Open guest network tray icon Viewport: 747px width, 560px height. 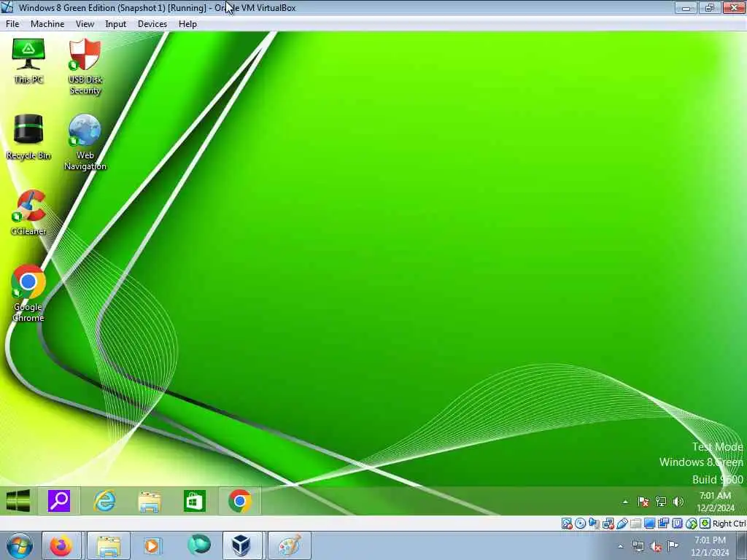[661, 502]
